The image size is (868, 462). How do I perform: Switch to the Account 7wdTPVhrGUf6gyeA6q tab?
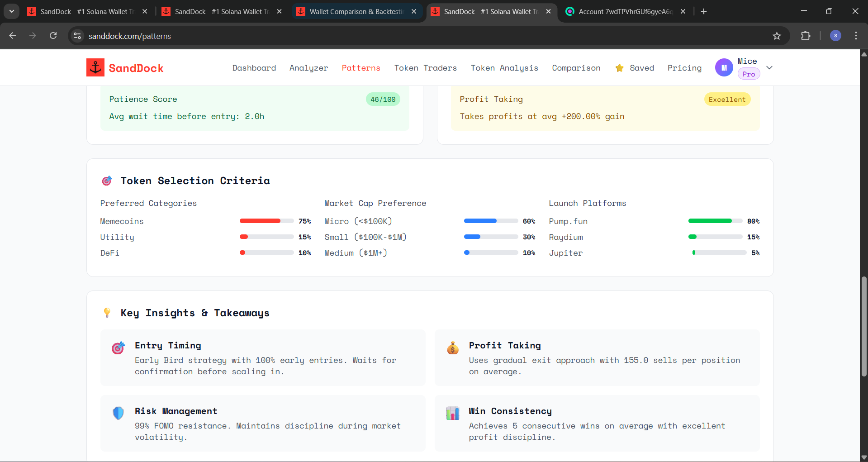(626, 11)
